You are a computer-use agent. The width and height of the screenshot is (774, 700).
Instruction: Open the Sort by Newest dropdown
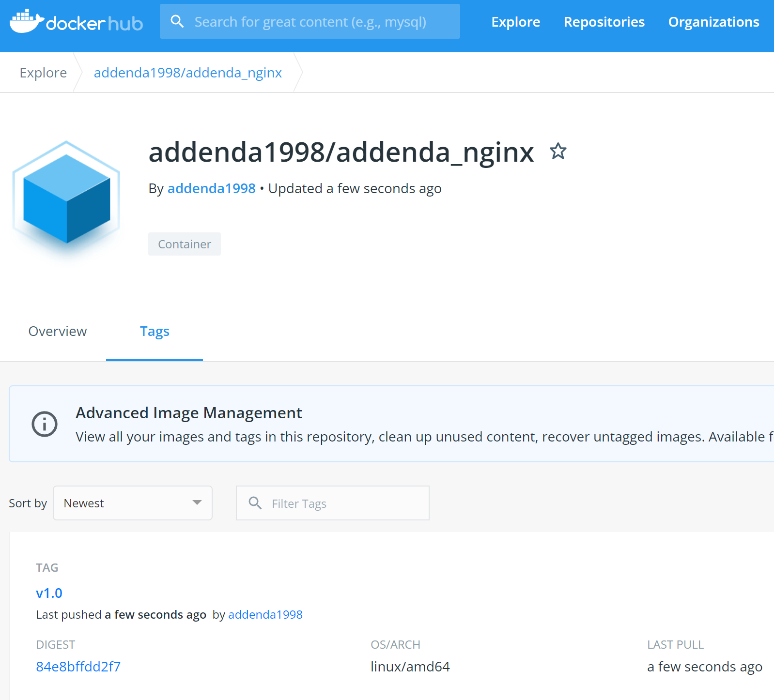tap(133, 503)
